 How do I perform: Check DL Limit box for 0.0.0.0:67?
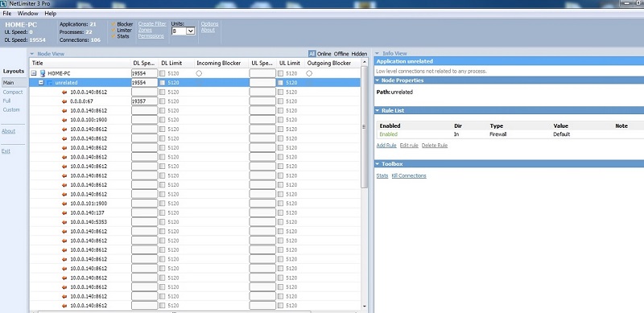(x=163, y=101)
